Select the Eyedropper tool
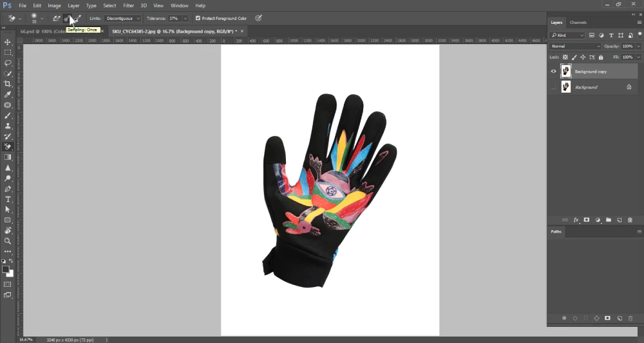This screenshot has width=644, height=343. (x=7, y=95)
